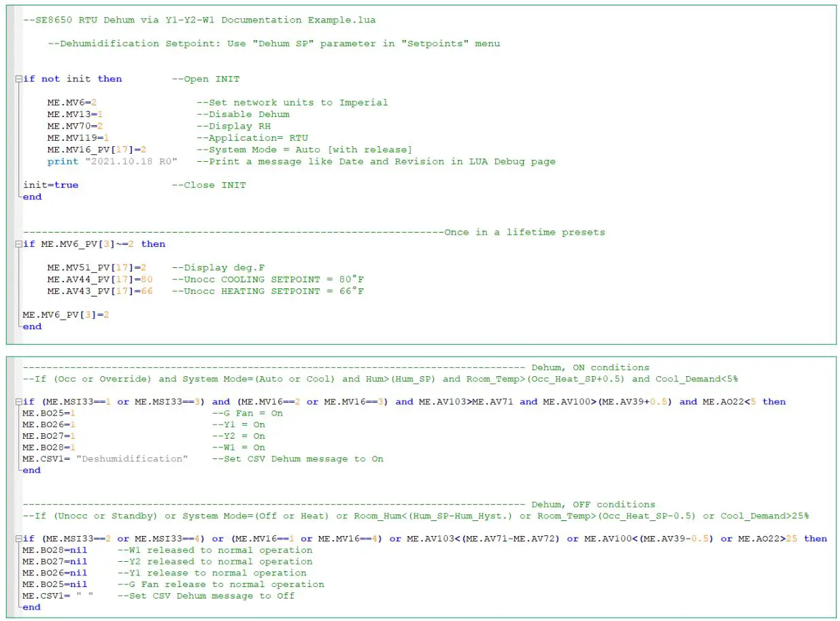Click the line 'ME.MV6=2'
Image resolution: width=840 pixels, height=621 pixels.
[x=72, y=103]
